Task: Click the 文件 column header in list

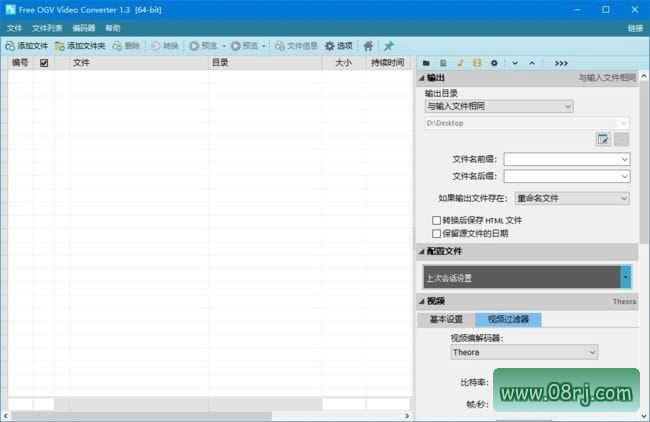Action: (138, 63)
